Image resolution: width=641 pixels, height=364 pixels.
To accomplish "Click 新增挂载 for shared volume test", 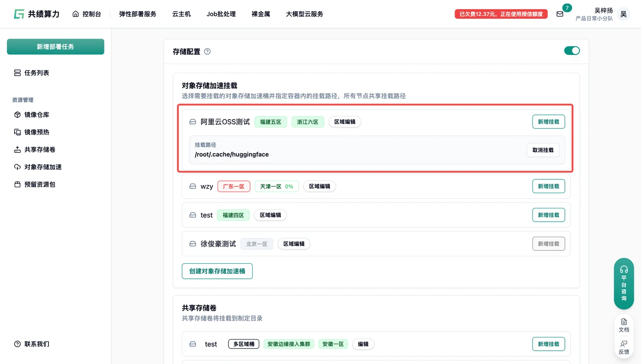I will tap(549, 344).
